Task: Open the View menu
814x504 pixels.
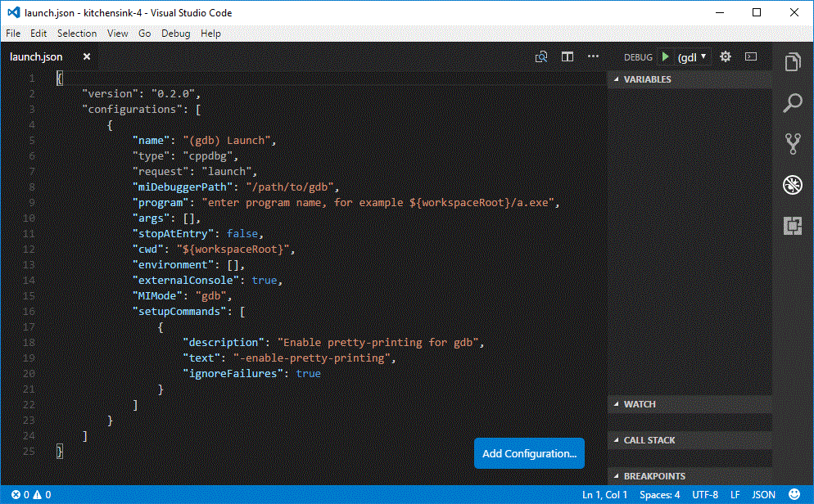Action: 118,34
